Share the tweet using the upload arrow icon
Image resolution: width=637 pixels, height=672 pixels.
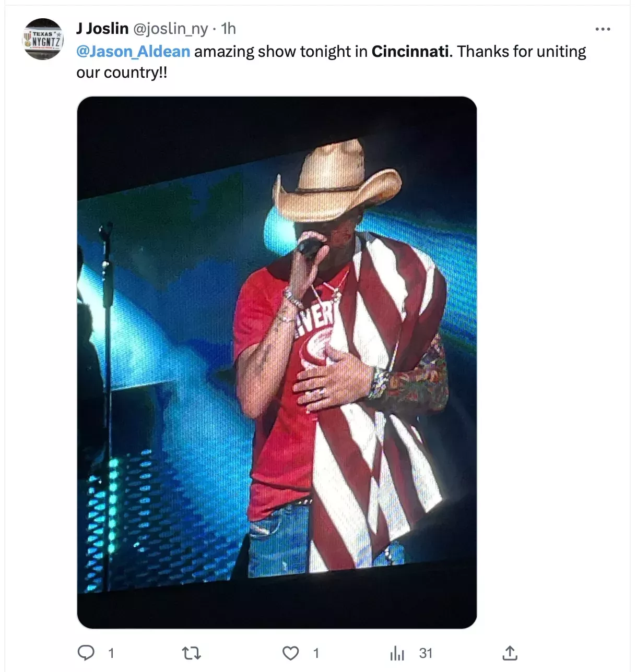(510, 652)
